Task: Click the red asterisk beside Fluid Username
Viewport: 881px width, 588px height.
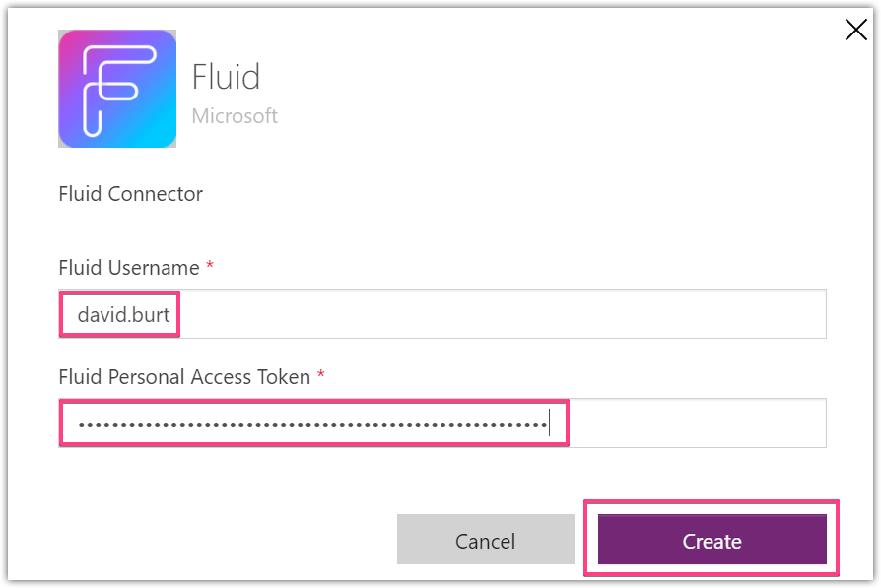Action: [210, 265]
